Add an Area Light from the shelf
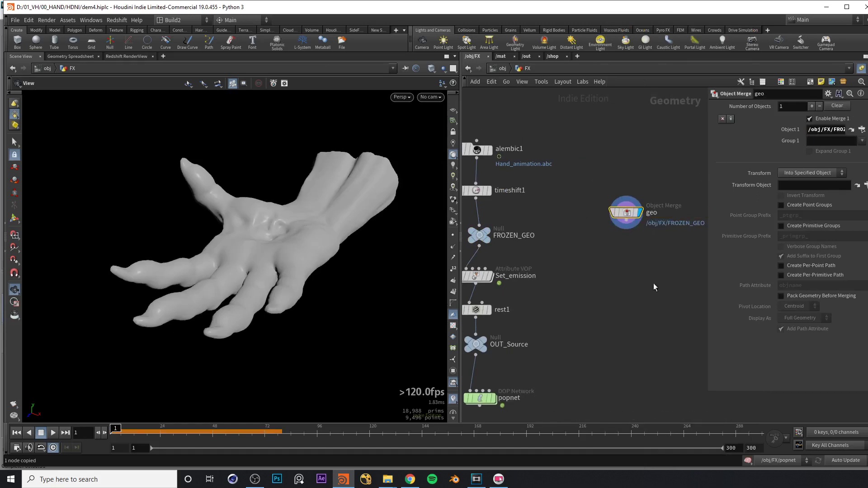Screen dimensions: 868x488 pos(489,42)
